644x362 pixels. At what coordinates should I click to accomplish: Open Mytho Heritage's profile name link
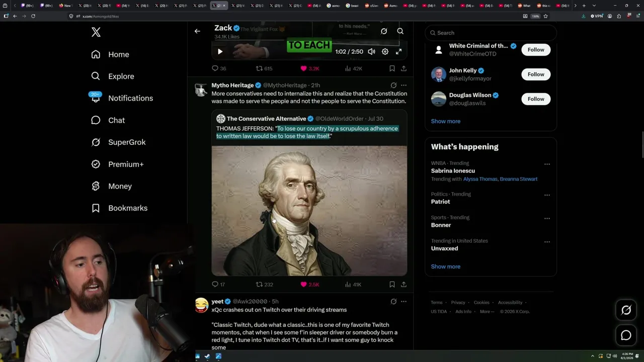[232, 85]
